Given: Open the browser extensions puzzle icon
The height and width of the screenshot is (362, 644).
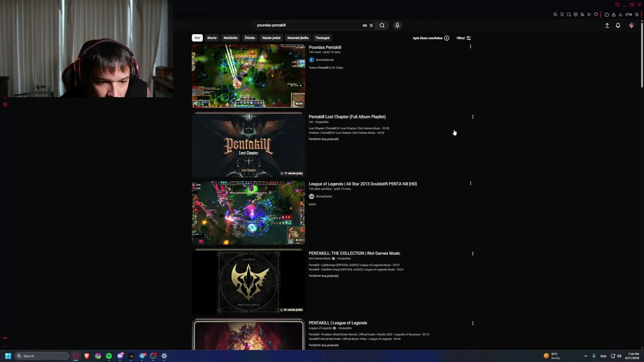Looking at the screenshot, I should click(x=607, y=15).
